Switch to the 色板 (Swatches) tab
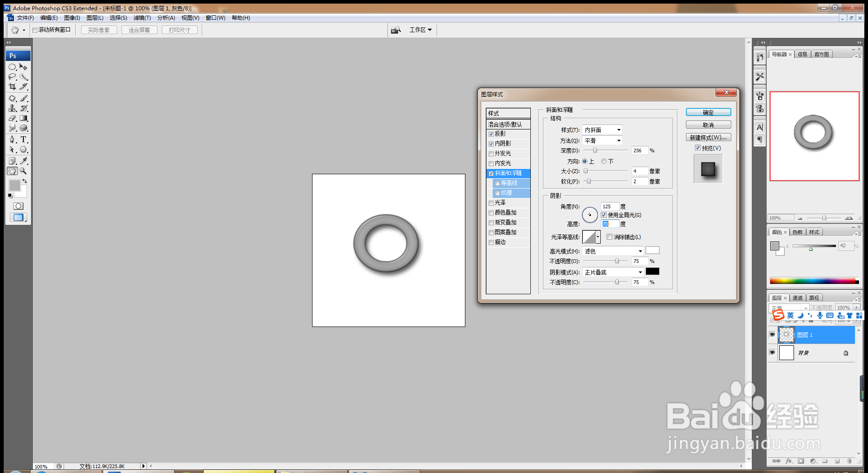The image size is (868, 473). pyautogui.click(x=798, y=232)
